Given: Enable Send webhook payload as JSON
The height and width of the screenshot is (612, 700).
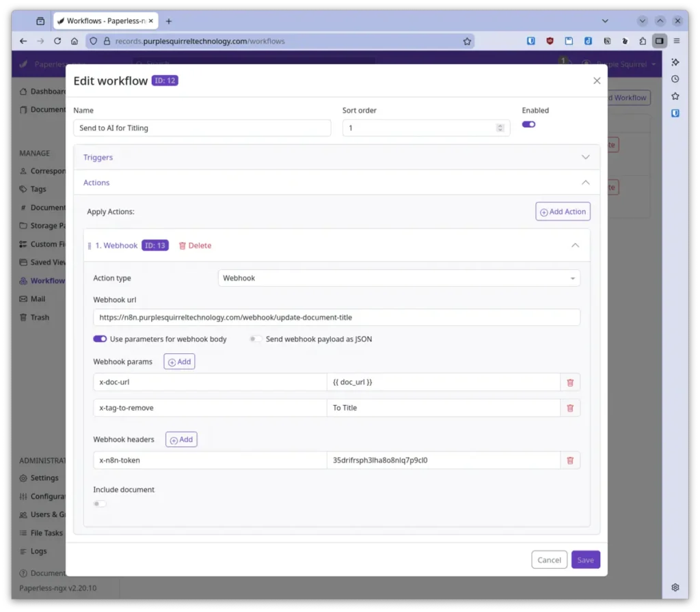Looking at the screenshot, I should tap(255, 338).
